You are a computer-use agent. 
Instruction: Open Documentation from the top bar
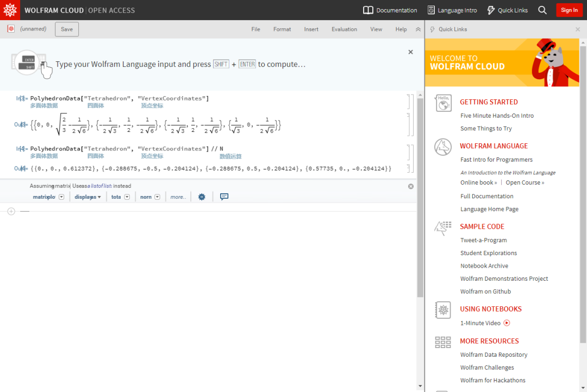(x=390, y=10)
